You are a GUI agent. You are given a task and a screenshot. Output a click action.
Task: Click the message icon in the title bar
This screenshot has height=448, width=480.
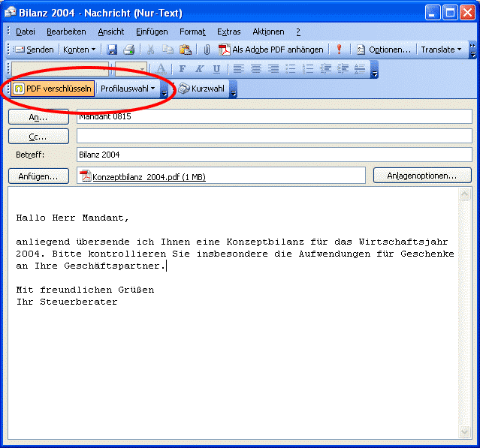(10, 13)
